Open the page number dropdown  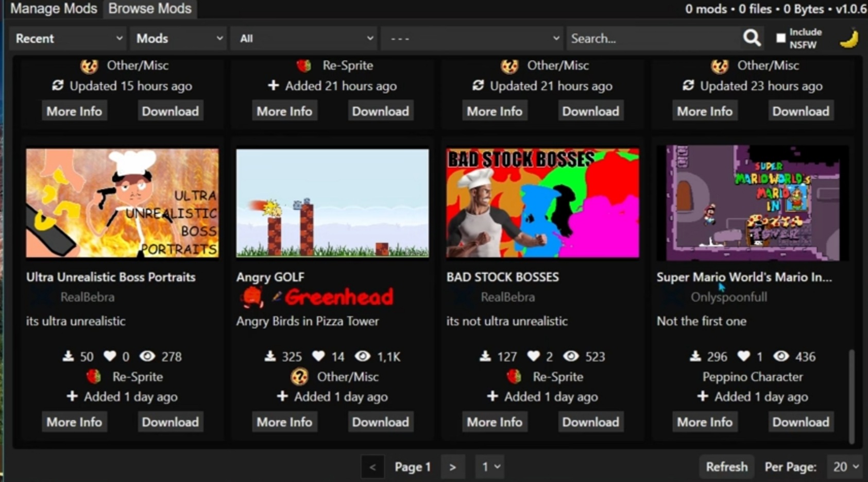coord(490,467)
